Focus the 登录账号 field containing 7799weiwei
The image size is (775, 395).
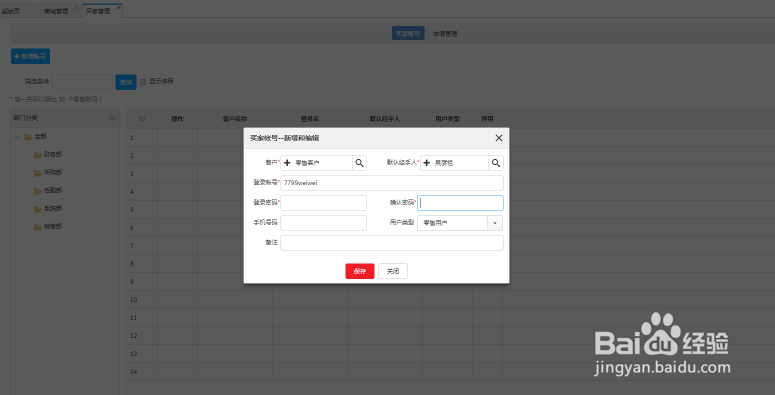pos(392,183)
